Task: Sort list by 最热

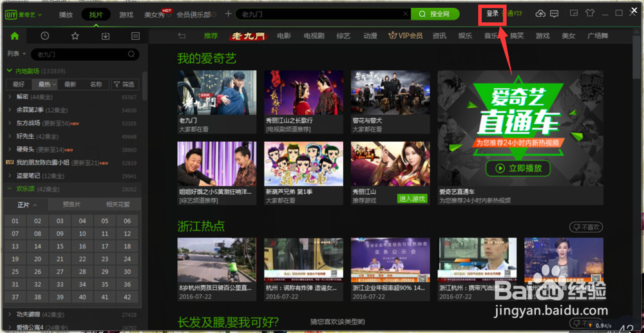Action: tap(45, 84)
